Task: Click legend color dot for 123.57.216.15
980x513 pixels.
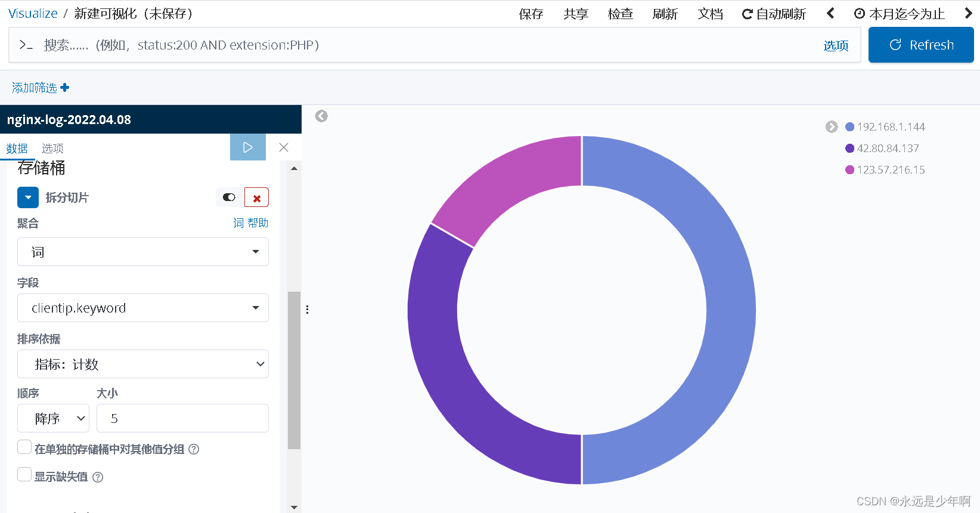Action: [850, 170]
